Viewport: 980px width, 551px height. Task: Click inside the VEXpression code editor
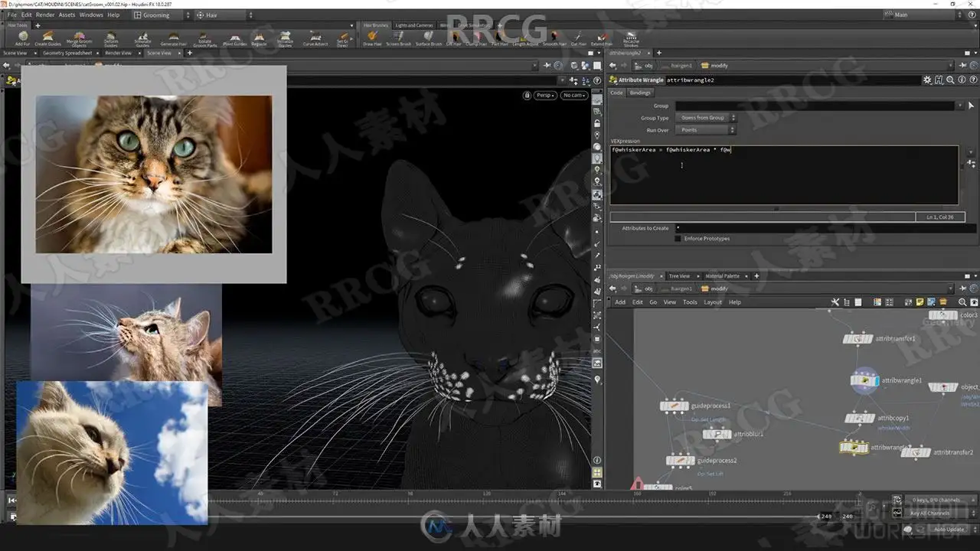point(784,174)
